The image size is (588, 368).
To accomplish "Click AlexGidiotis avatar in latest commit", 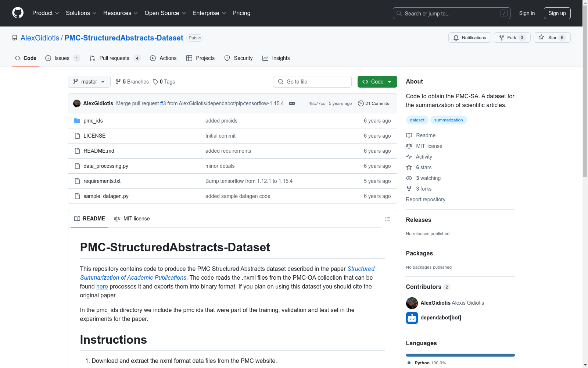I will [x=77, y=103].
